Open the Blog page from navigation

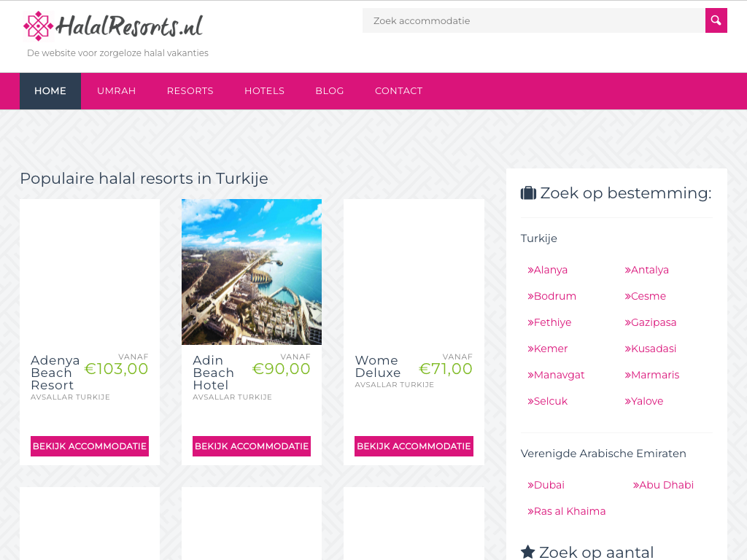(x=330, y=91)
